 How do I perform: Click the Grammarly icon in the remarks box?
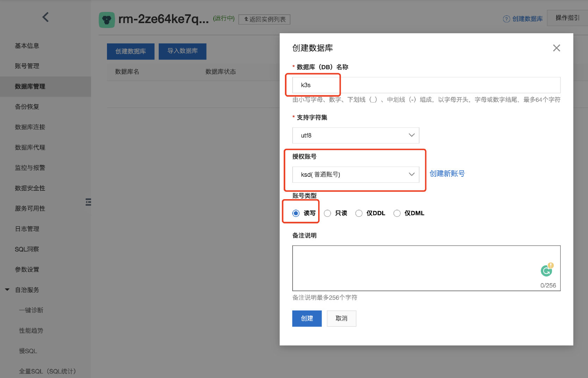(x=547, y=270)
